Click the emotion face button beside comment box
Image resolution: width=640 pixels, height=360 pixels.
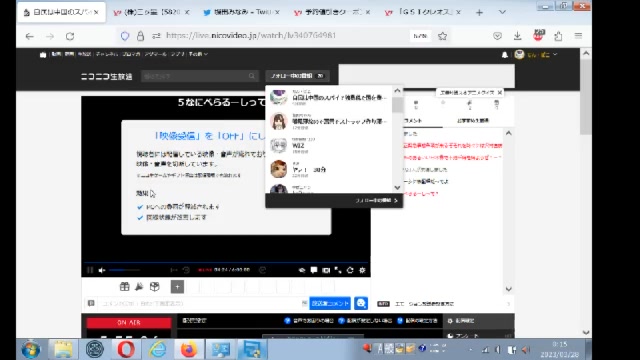click(361, 303)
